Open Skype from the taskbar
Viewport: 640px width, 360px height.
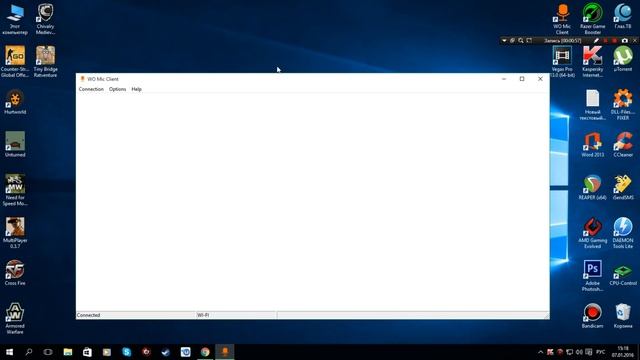click(x=127, y=352)
